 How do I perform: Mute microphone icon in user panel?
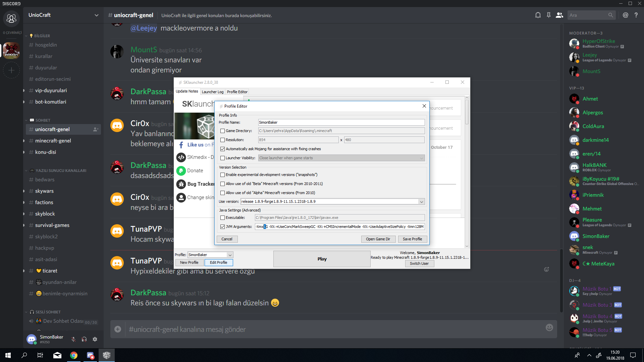point(73,339)
